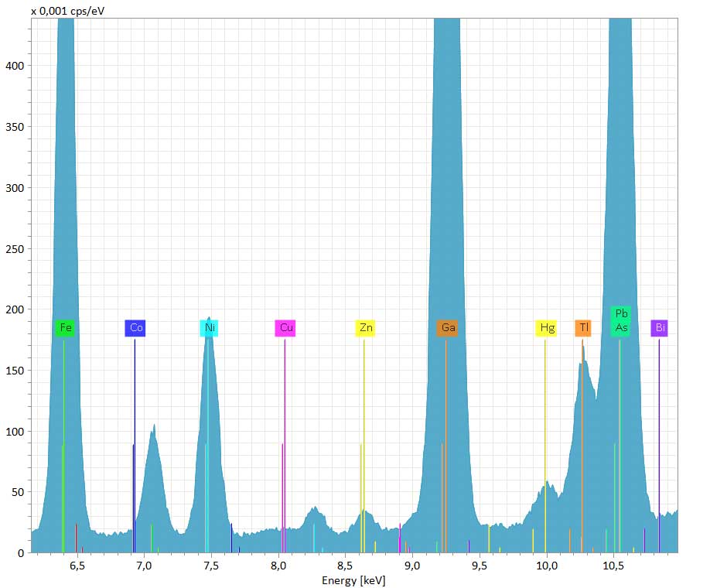Toggle the Bi element marker
The height and width of the screenshot is (588, 710).
tap(661, 328)
